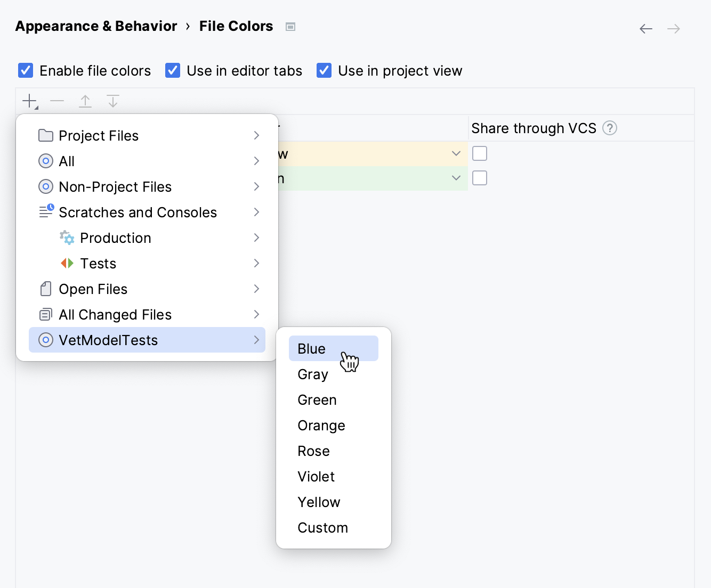The height and width of the screenshot is (588, 711).
Task: Open the color dropdown in the green row
Action: pyautogui.click(x=456, y=178)
